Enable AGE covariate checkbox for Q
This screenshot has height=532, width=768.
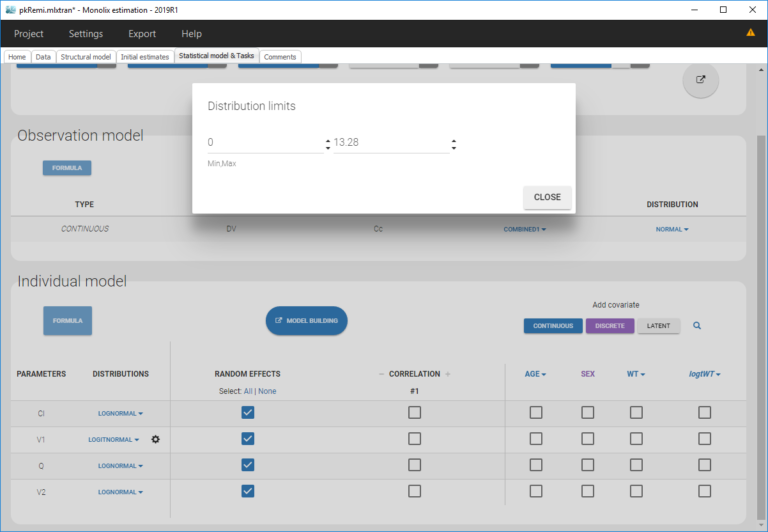pos(536,465)
